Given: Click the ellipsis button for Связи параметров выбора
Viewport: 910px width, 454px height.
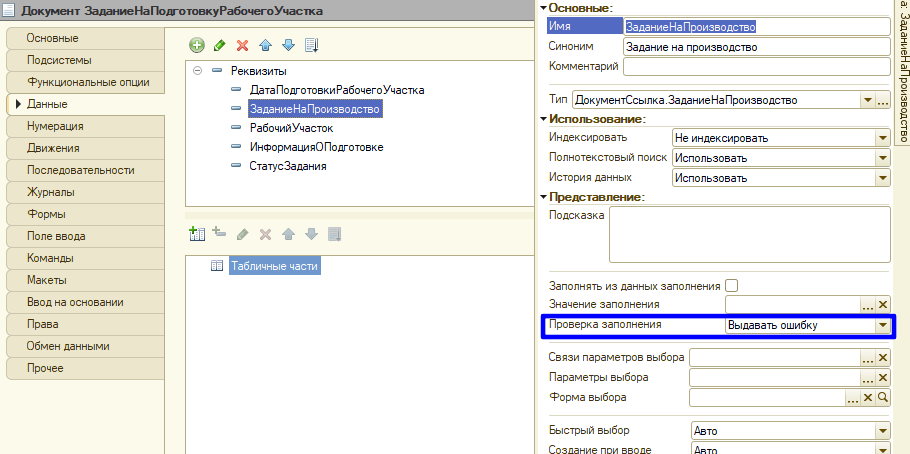Looking at the screenshot, I should 868,358.
